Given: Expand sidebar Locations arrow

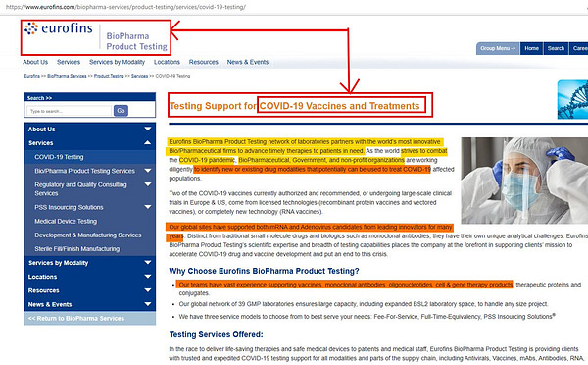Looking at the screenshot, I should (148, 277).
